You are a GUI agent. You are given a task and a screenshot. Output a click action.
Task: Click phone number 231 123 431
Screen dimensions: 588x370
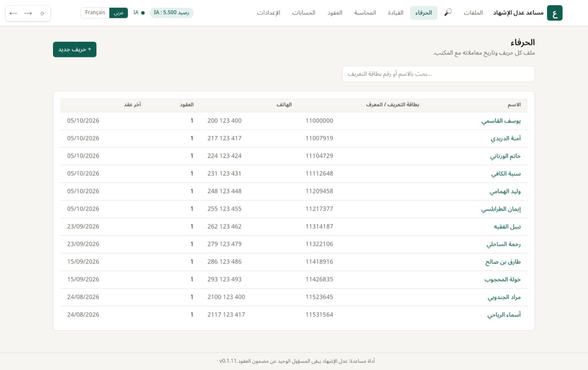tap(224, 173)
